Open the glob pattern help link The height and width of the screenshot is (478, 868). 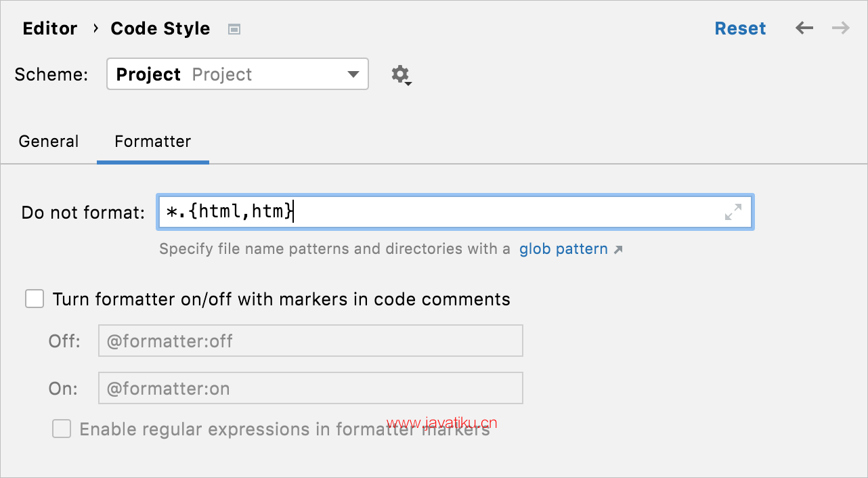[x=563, y=249]
